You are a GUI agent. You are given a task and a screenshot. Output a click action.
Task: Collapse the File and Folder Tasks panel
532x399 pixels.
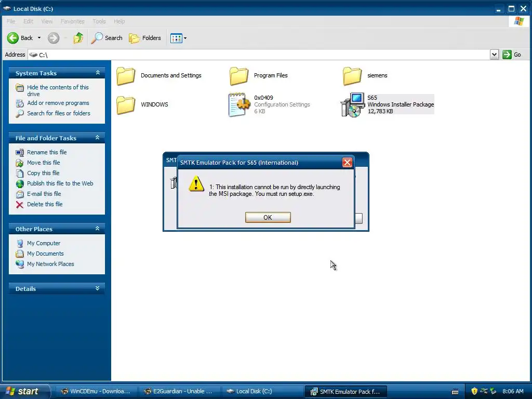point(98,138)
